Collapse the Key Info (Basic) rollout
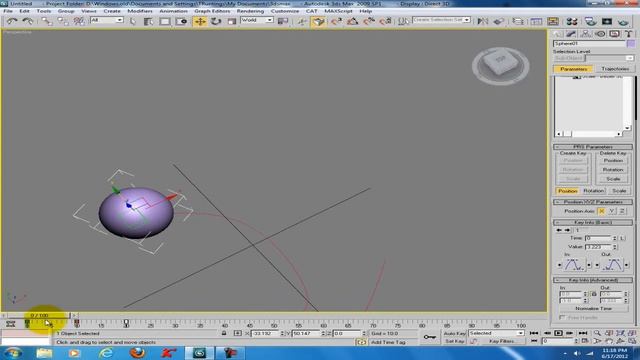This screenshot has height=360, width=640. click(x=593, y=222)
